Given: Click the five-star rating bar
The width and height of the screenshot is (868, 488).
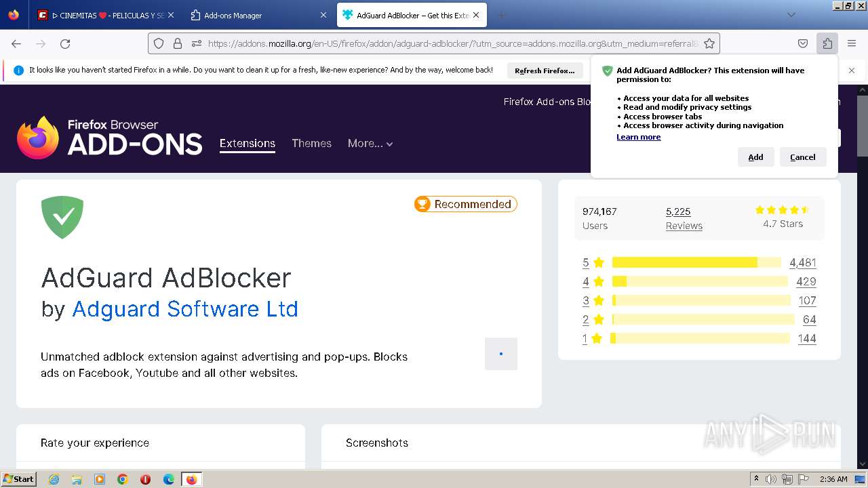Looking at the screenshot, I should click(697, 262).
